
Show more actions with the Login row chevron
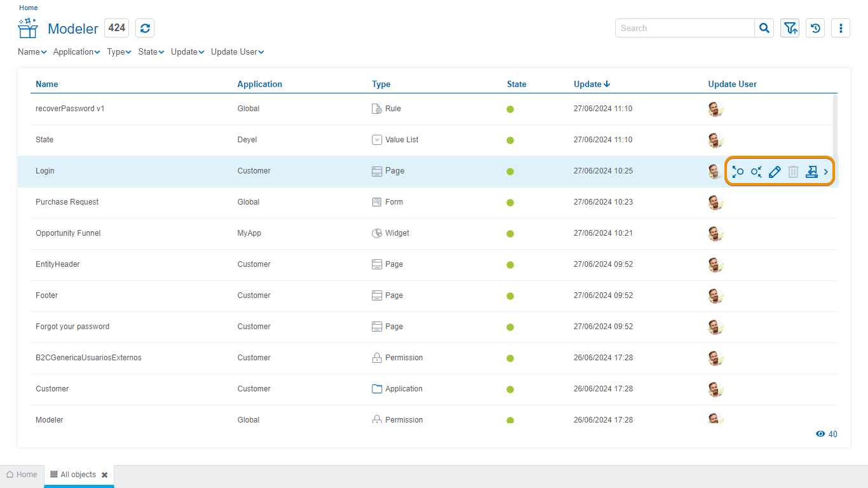click(826, 172)
